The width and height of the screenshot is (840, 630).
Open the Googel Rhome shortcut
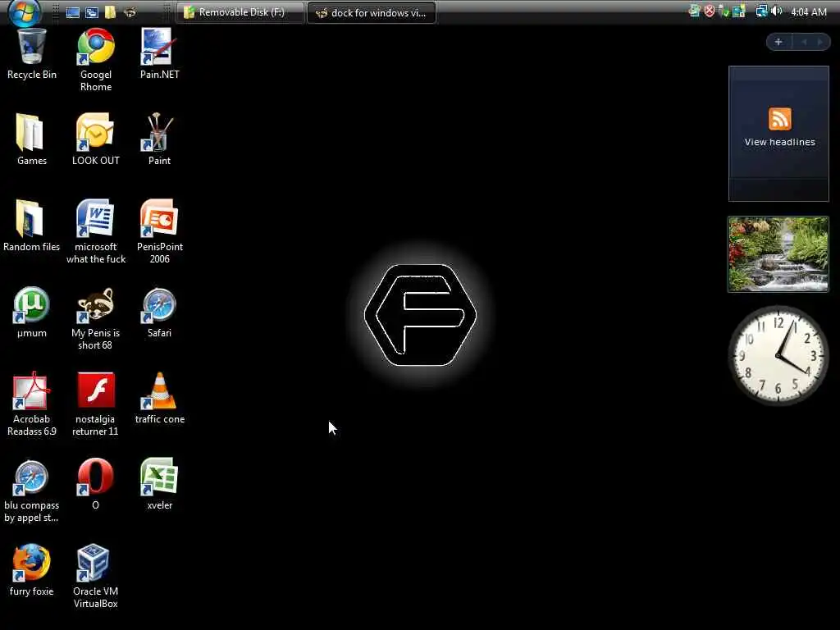click(96, 60)
